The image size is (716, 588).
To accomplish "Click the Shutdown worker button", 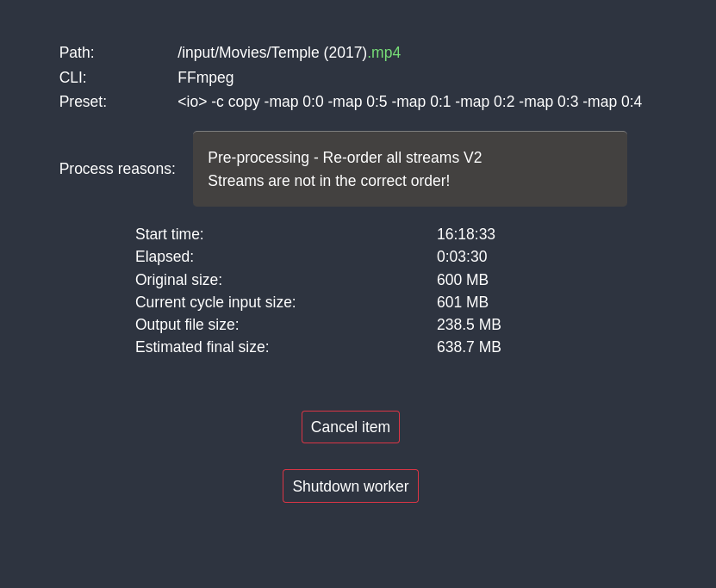I will click(350, 486).
